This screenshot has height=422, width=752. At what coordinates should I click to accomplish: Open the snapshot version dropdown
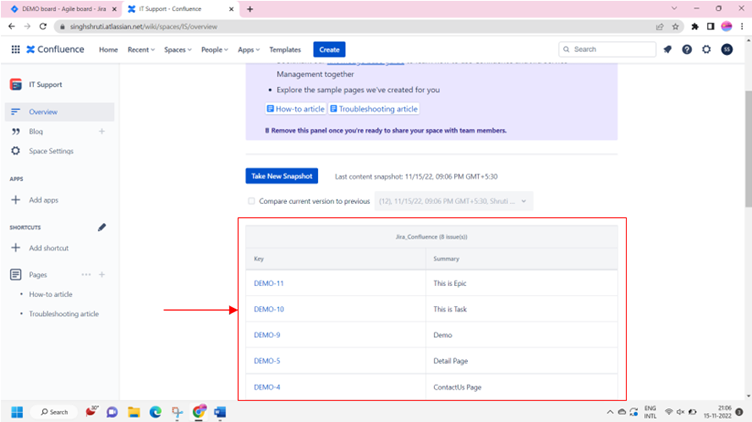tap(453, 201)
